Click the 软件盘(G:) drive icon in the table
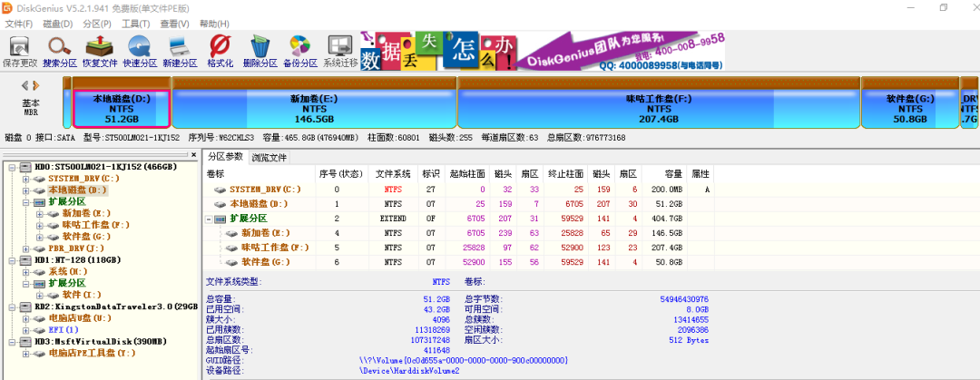The image size is (980, 380). point(232,262)
